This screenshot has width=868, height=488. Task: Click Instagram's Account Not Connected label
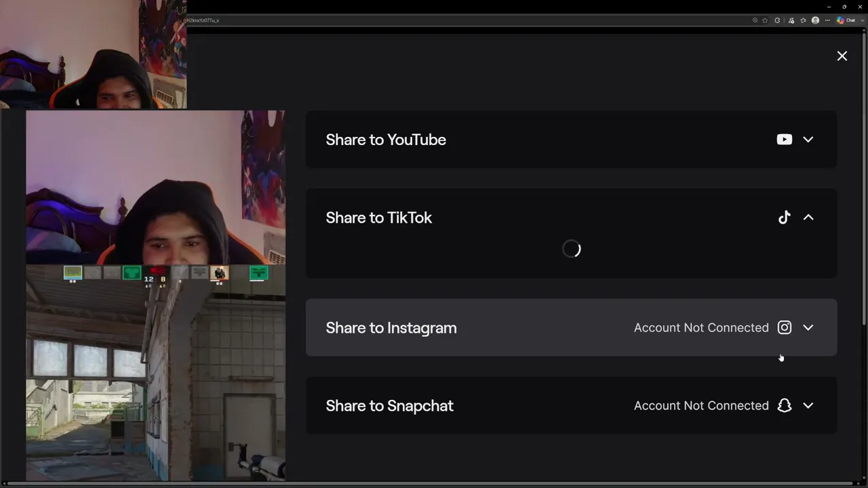coord(701,328)
